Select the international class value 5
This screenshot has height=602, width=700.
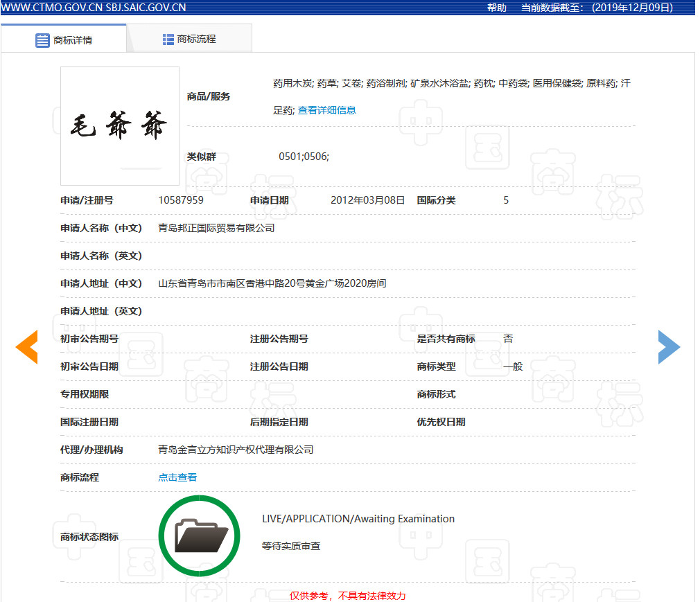[506, 200]
